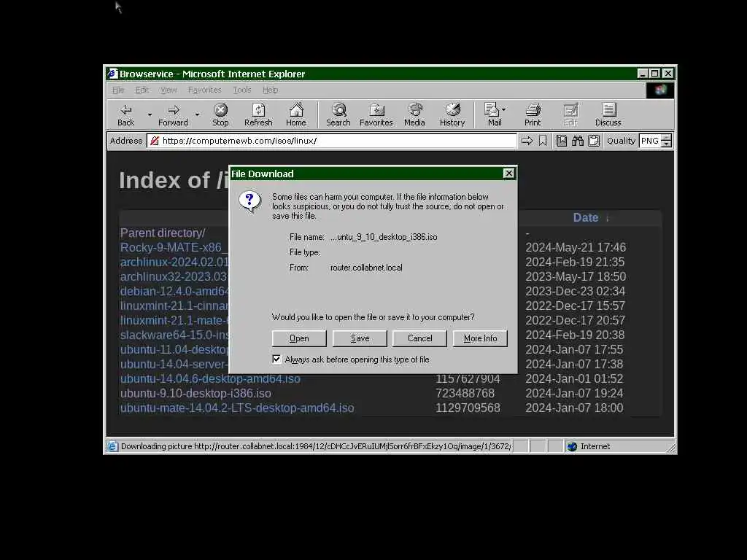Click the Internet Explorer icon in title bar
747x560 pixels.
[112, 74]
